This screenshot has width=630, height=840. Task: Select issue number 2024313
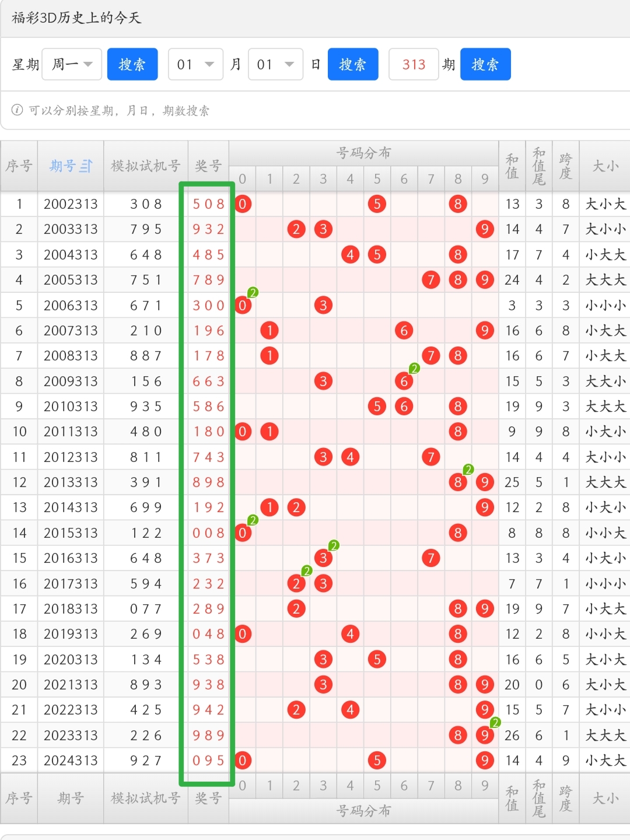pos(71,761)
